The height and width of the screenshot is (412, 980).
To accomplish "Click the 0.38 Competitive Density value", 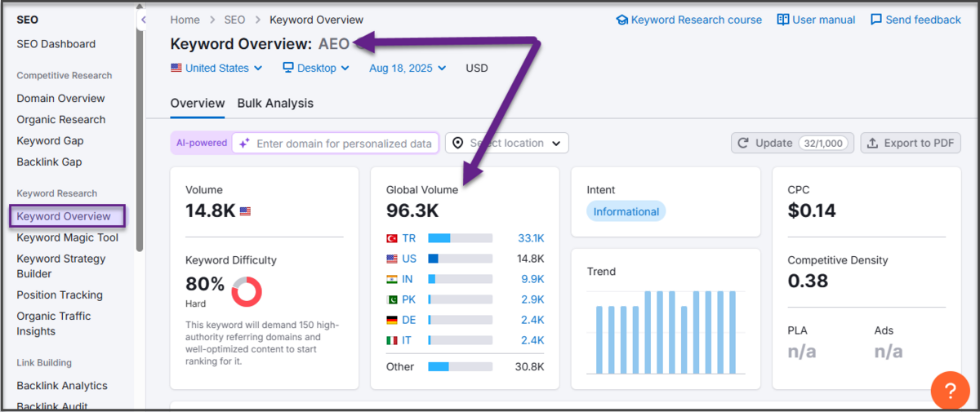I will (808, 281).
